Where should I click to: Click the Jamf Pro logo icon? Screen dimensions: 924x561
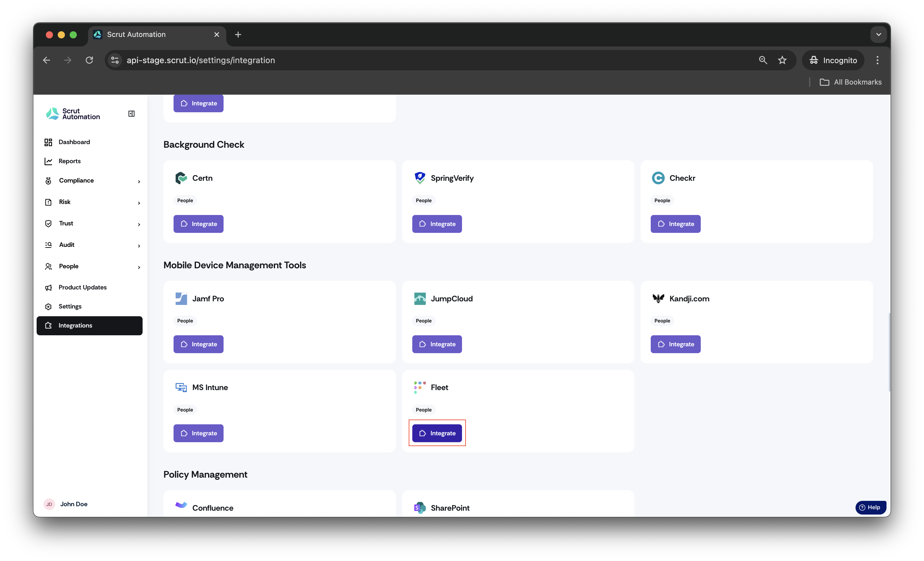[x=181, y=298]
